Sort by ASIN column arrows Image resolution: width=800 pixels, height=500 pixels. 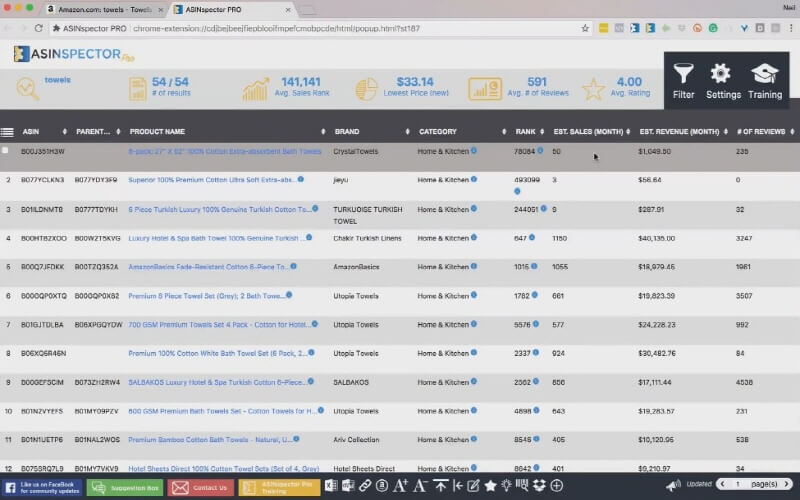click(64, 132)
